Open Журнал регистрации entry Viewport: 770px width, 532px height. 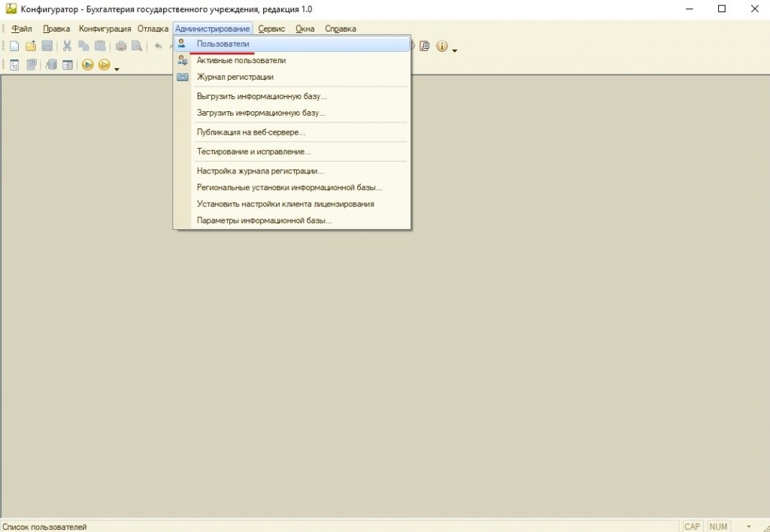(293, 77)
